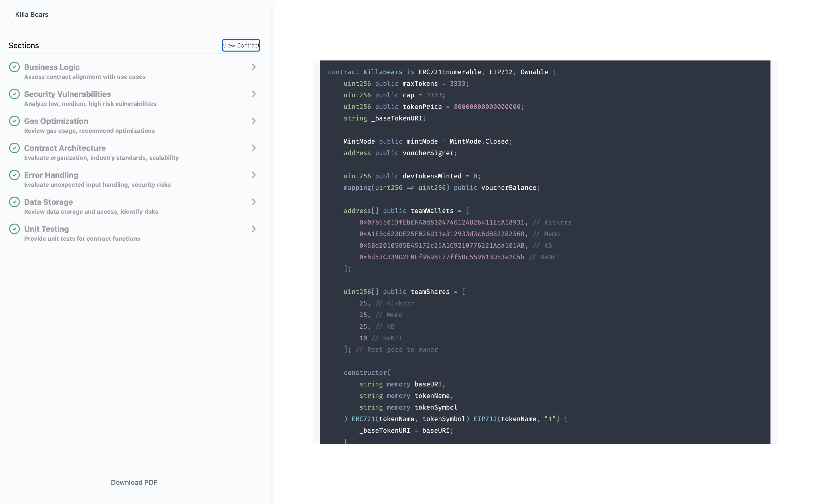Click the Kickrrr wallet address 0x07b5c013
Viewport: 817px width, 504px height.
442,222
